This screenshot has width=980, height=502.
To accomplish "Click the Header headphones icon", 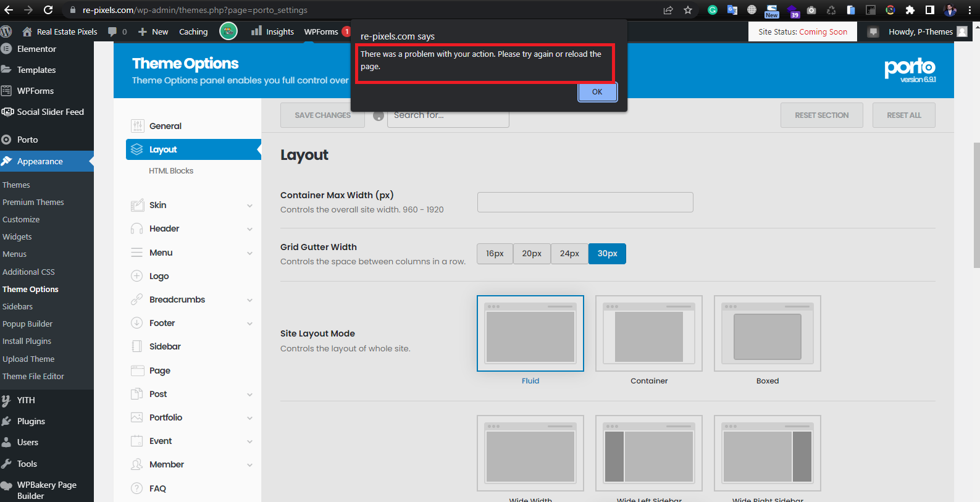I will 137,228.
